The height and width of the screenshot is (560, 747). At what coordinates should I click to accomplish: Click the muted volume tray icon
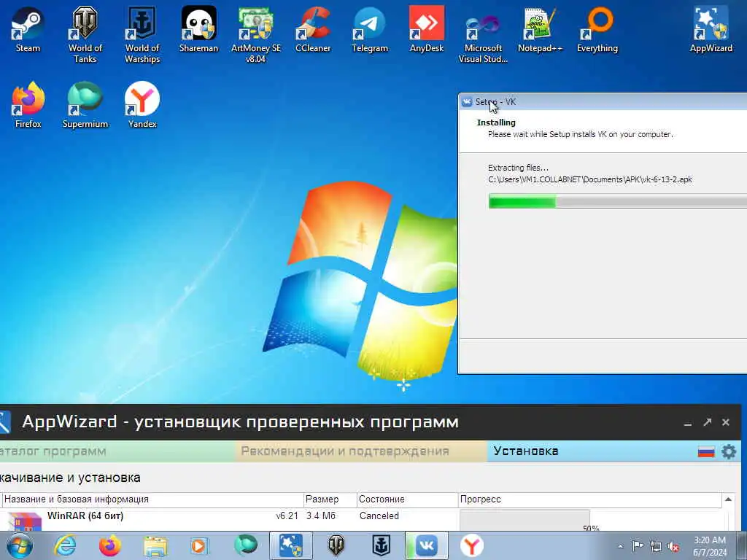tap(673, 547)
